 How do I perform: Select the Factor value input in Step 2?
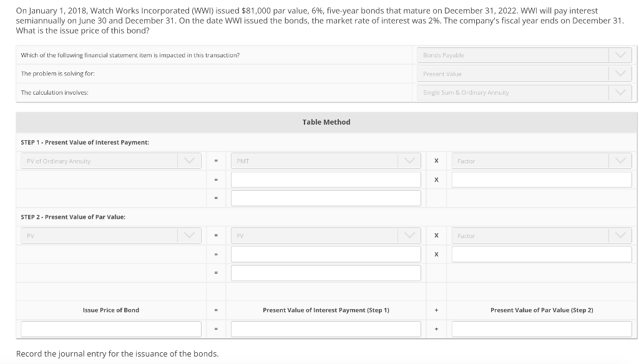[x=542, y=254]
